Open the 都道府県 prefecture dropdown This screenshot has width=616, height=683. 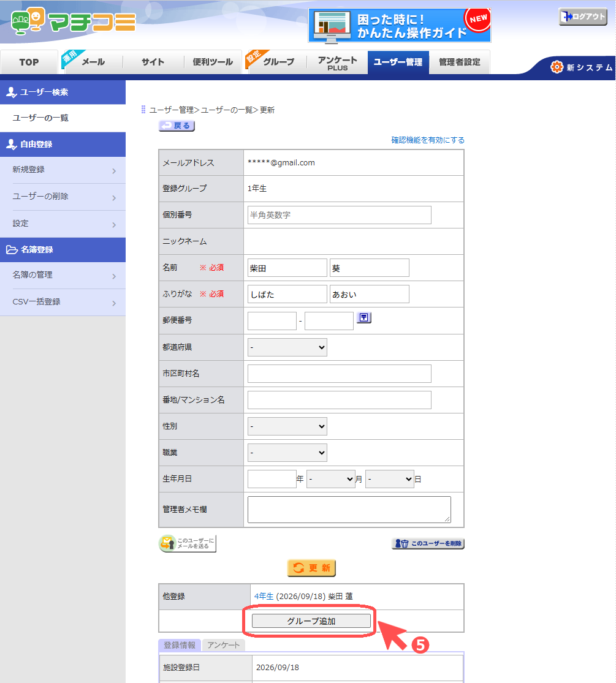pos(287,347)
